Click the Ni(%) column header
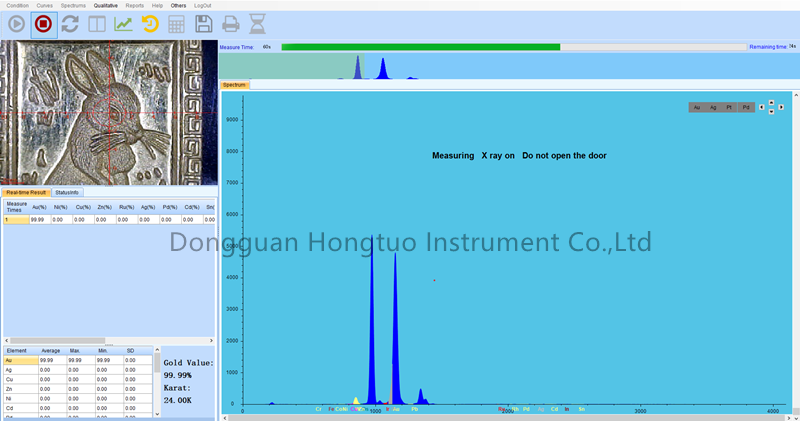 click(61, 207)
